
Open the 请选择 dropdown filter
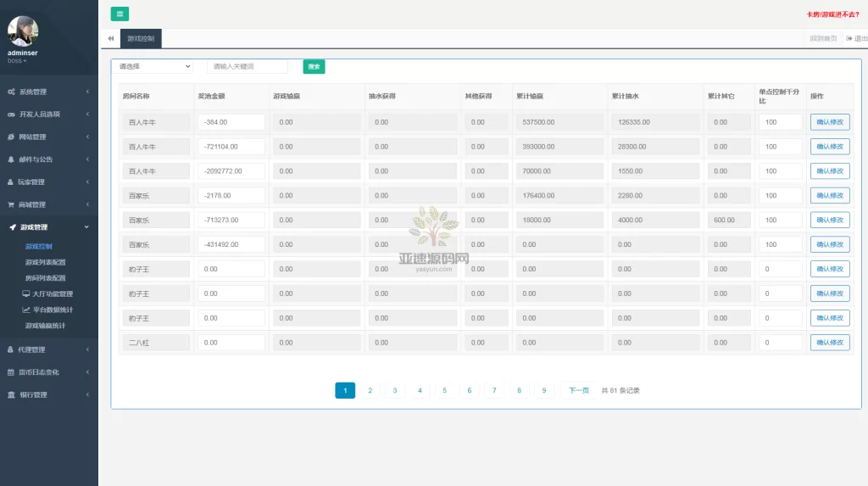coord(153,66)
